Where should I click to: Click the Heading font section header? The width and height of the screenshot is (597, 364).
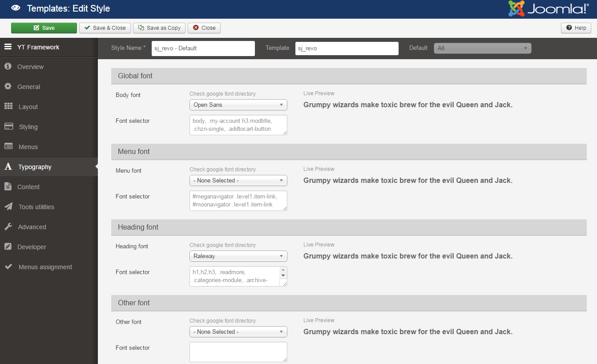349,227
